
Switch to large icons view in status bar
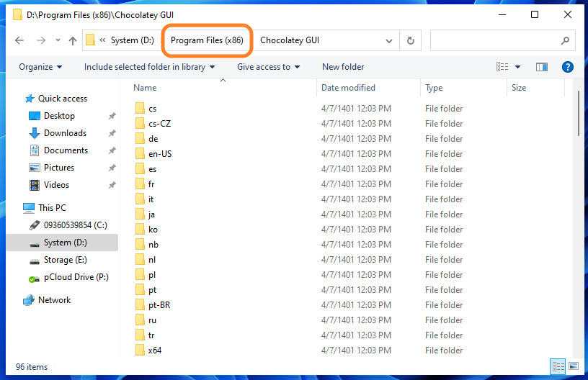(574, 366)
